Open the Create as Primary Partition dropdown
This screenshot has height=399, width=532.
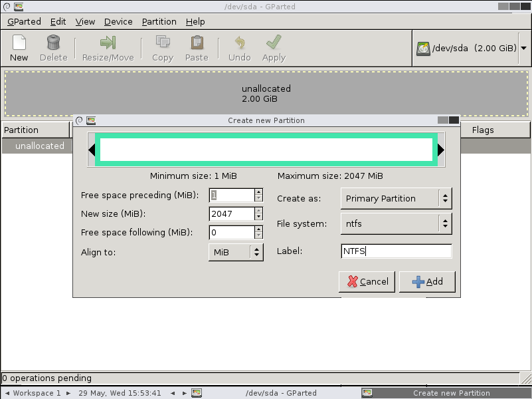coord(397,198)
